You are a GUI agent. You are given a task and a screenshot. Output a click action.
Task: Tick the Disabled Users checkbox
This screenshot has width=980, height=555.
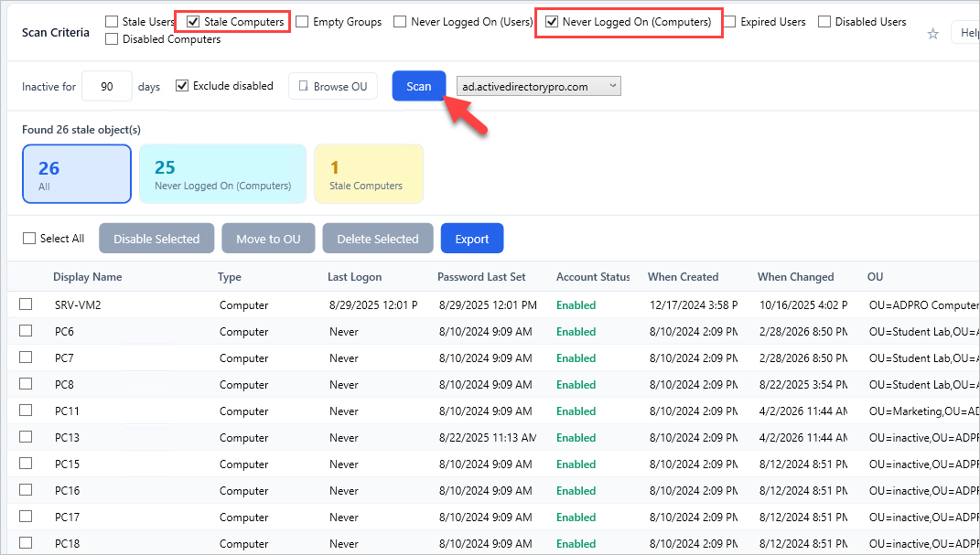pos(824,22)
